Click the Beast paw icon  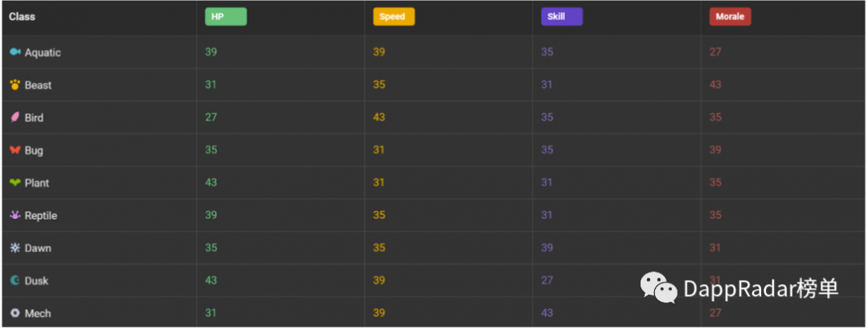15,85
